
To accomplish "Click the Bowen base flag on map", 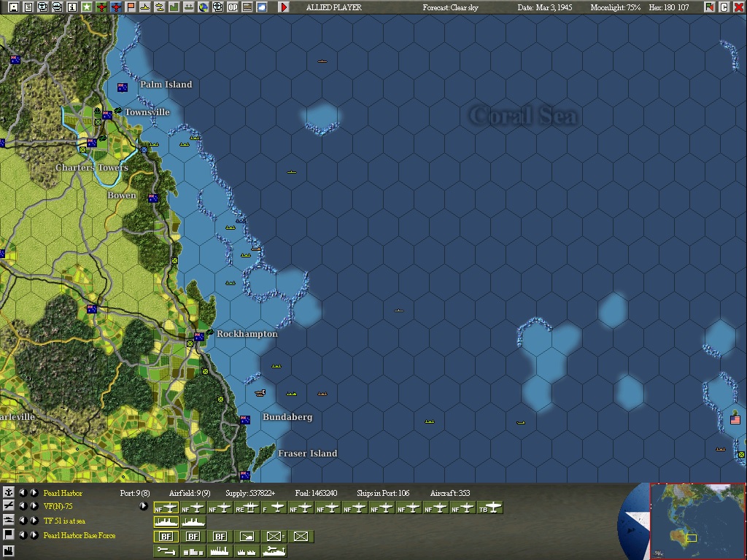I will 153,198.
